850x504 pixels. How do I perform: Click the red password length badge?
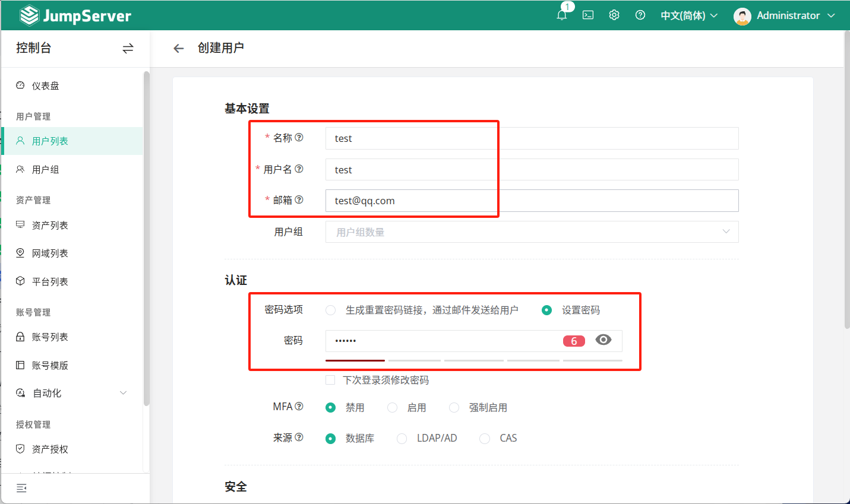point(574,341)
